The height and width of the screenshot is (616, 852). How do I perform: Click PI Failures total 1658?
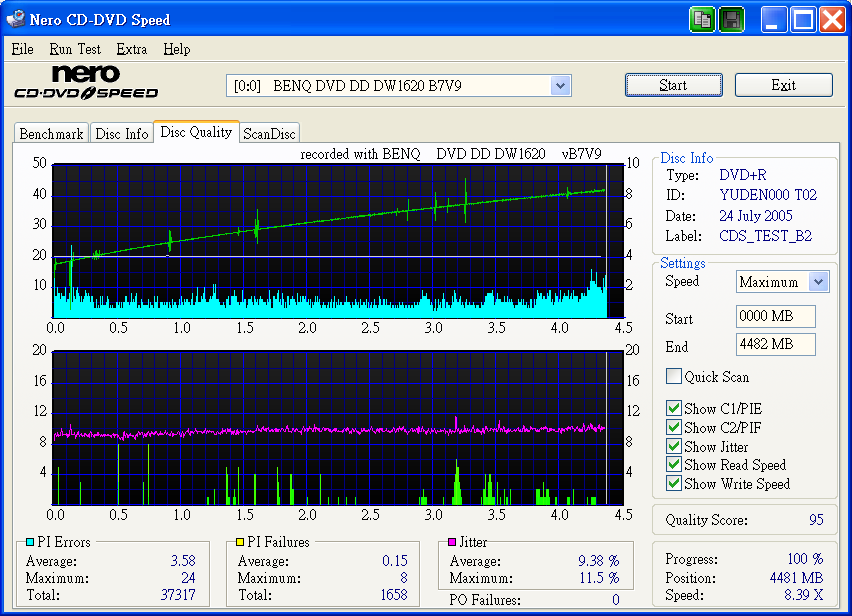[x=393, y=595]
